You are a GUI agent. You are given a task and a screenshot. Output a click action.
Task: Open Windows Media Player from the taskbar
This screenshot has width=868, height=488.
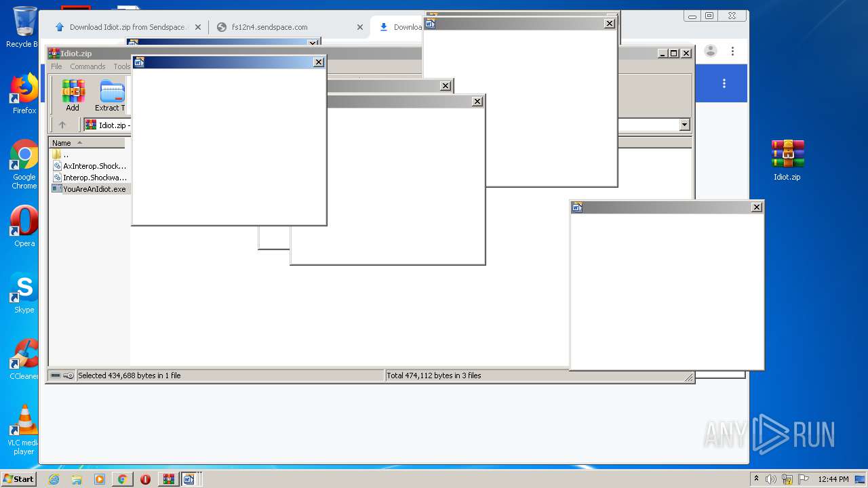pos(100,479)
